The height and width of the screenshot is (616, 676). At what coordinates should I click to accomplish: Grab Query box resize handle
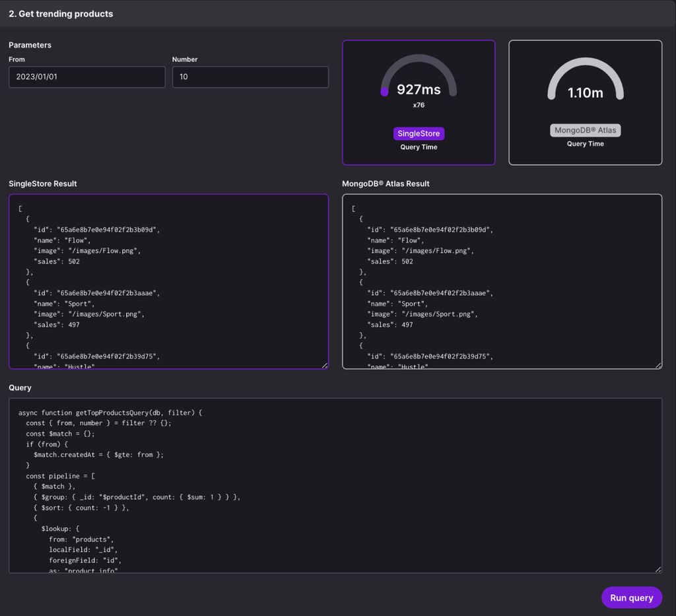point(658,569)
